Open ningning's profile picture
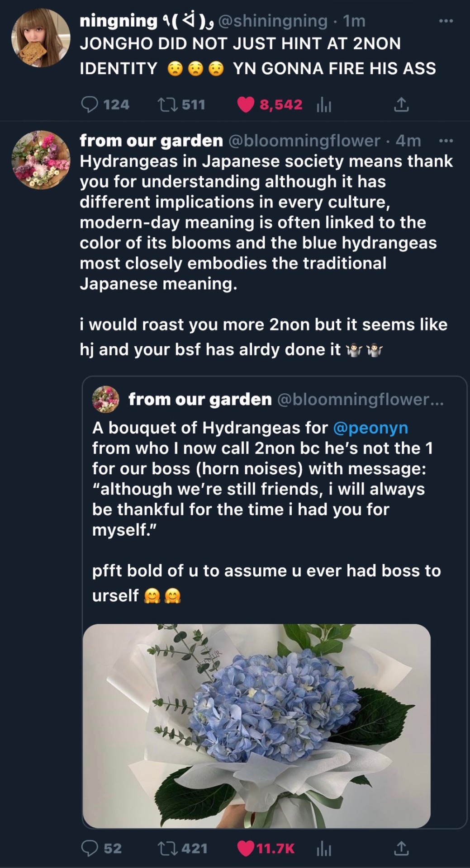This screenshot has width=470, height=868. [41, 38]
